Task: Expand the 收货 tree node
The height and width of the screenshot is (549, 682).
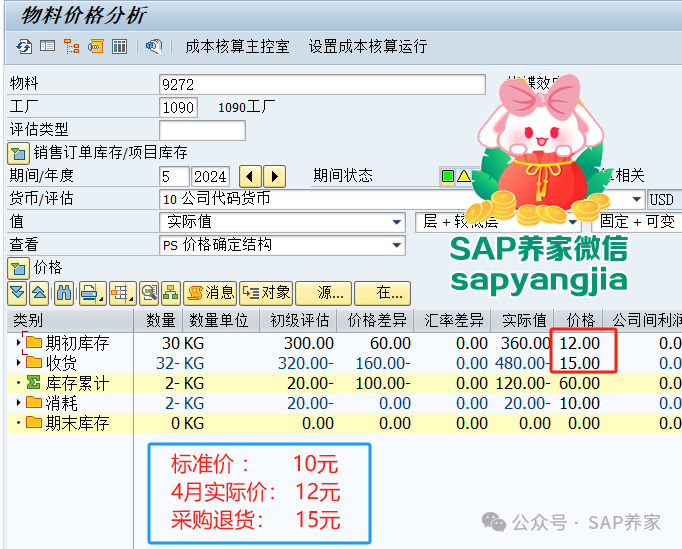Action: [18, 362]
